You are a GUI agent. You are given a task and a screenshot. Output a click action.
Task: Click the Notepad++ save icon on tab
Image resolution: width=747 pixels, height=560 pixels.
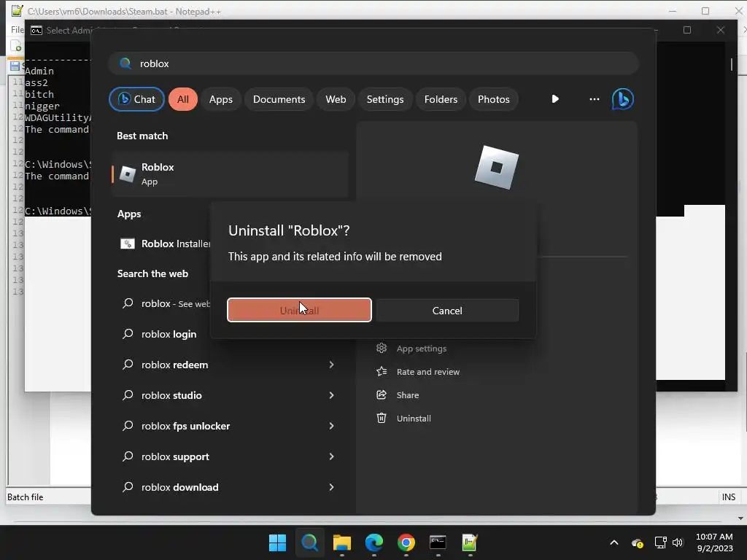coord(15,66)
